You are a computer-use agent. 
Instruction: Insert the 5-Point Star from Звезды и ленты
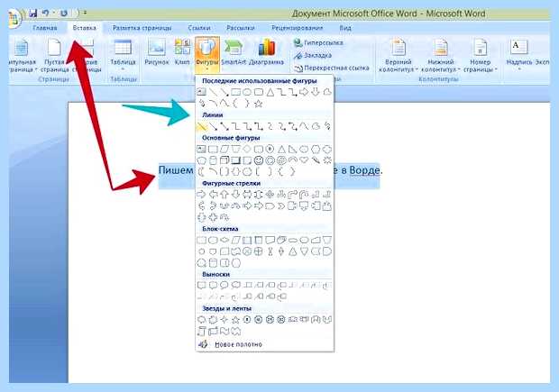pyautogui.click(x=235, y=320)
